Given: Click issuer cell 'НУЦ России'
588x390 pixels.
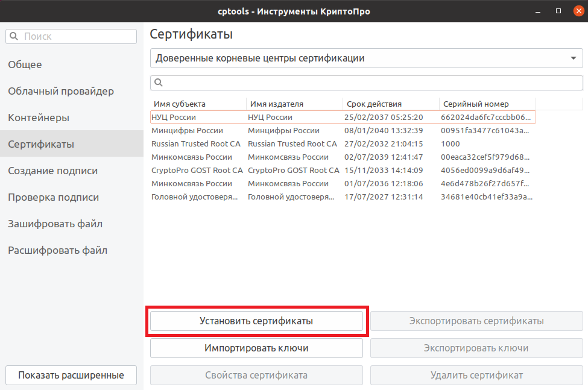Looking at the screenshot, I should tap(270, 118).
